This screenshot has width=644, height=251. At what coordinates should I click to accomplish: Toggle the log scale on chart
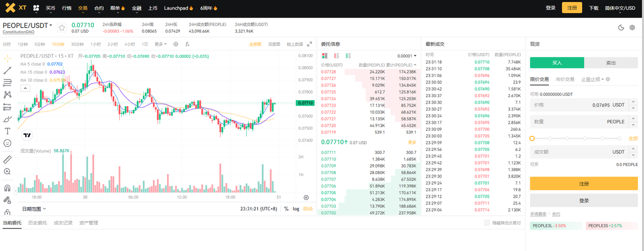coord(296,209)
